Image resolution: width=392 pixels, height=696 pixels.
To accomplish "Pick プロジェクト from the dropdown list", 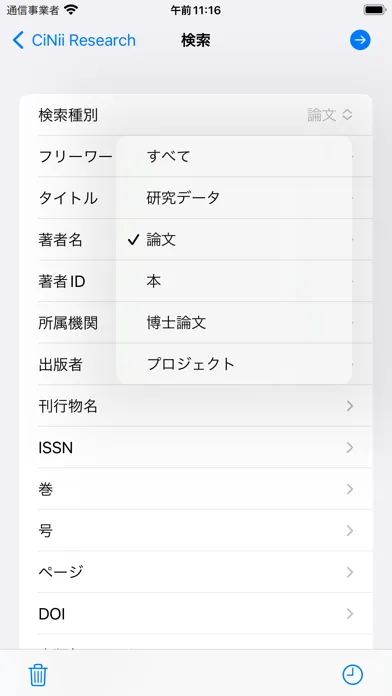I will pyautogui.click(x=234, y=364).
